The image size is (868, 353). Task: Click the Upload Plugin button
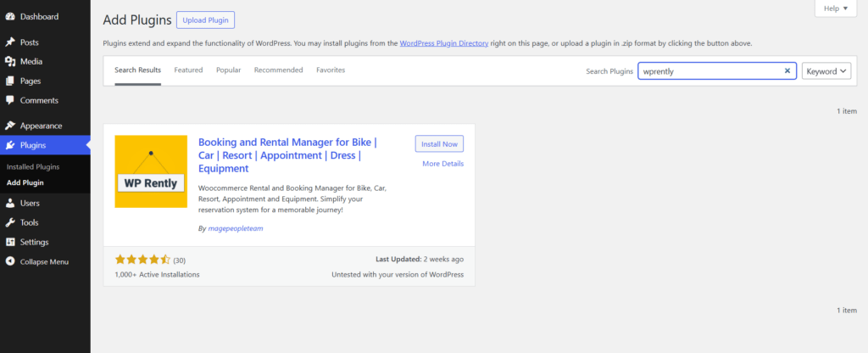pos(205,20)
